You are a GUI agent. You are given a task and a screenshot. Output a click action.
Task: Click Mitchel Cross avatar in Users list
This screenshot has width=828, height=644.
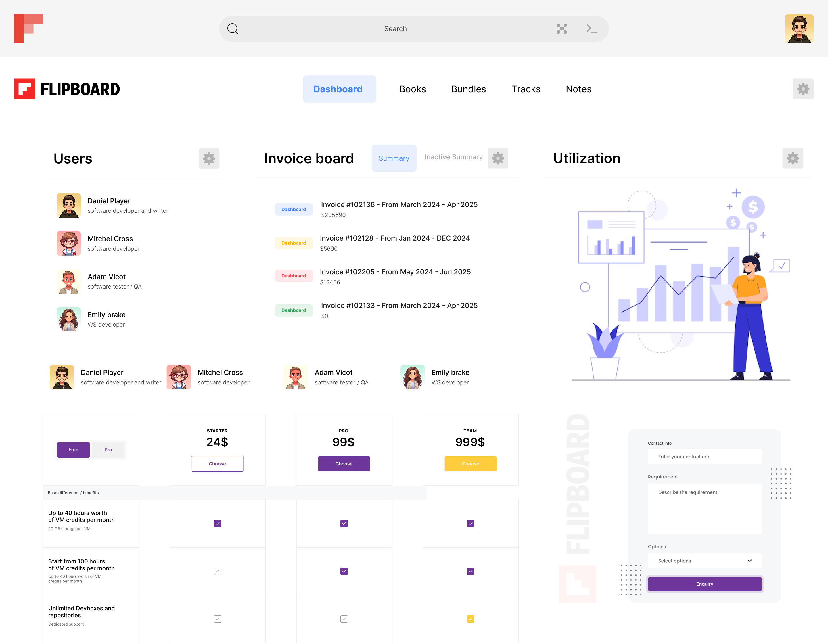click(x=69, y=243)
